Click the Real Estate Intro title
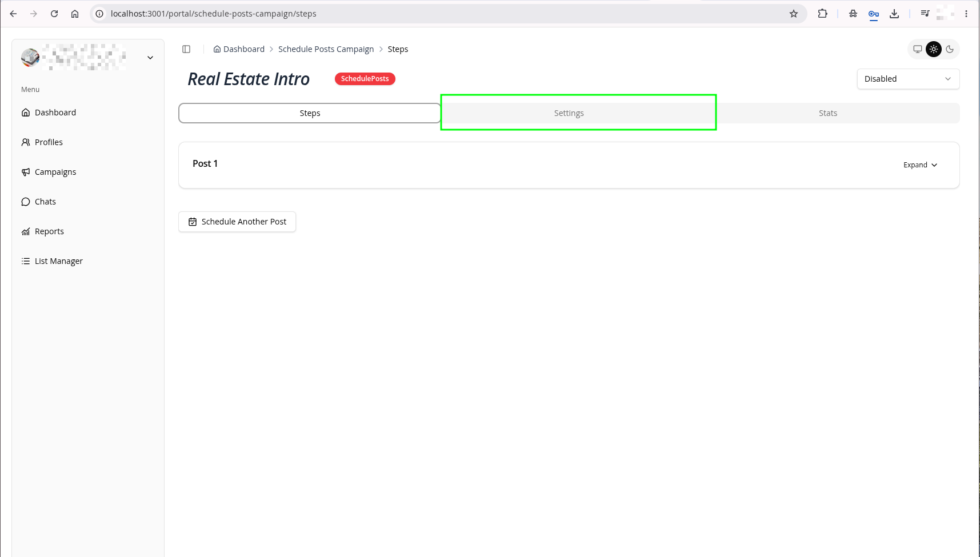The width and height of the screenshot is (980, 557). point(249,79)
